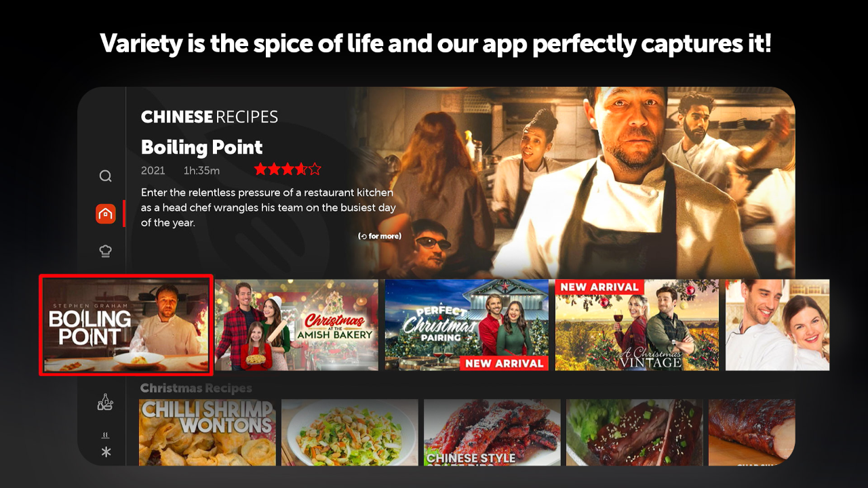Click the small steam icon above the asterisk
Image resolution: width=868 pixels, height=488 pixels.
click(x=105, y=436)
